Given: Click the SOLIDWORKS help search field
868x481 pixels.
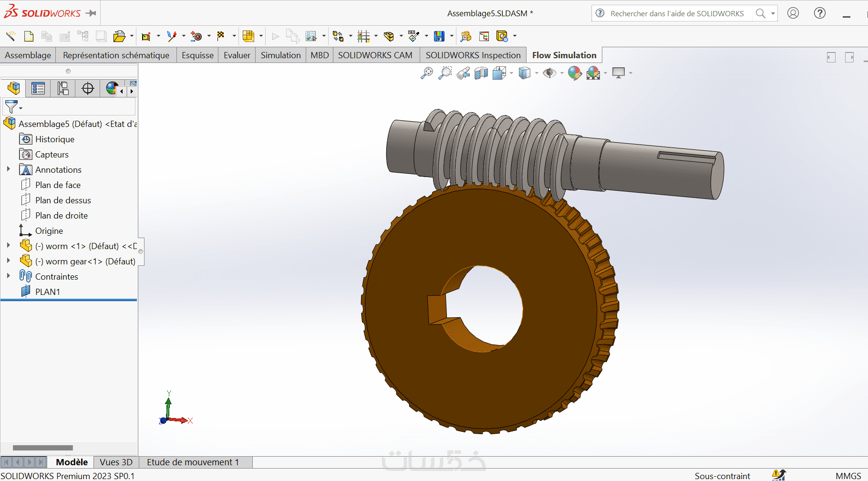Looking at the screenshot, I should point(677,13).
